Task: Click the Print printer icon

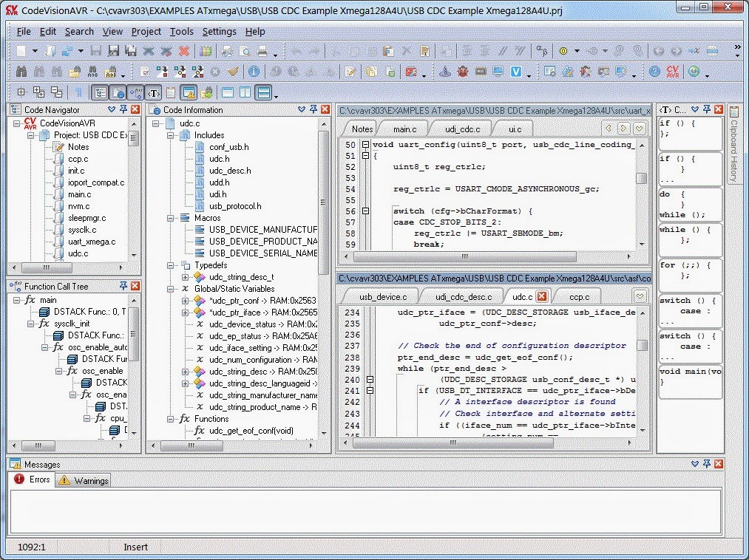Action: tap(262, 50)
